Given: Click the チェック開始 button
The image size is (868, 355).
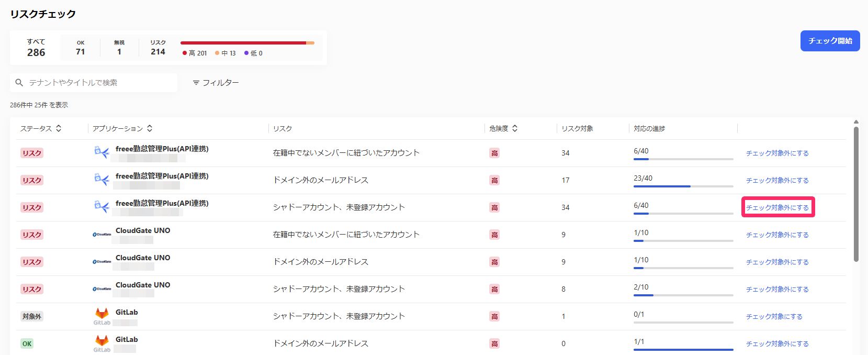Looking at the screenshot, I should point(830,41).
